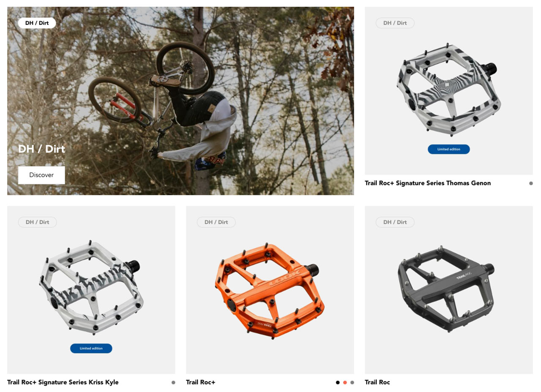Click the Discover button on DH / Dirt banner

pos(41,175)
